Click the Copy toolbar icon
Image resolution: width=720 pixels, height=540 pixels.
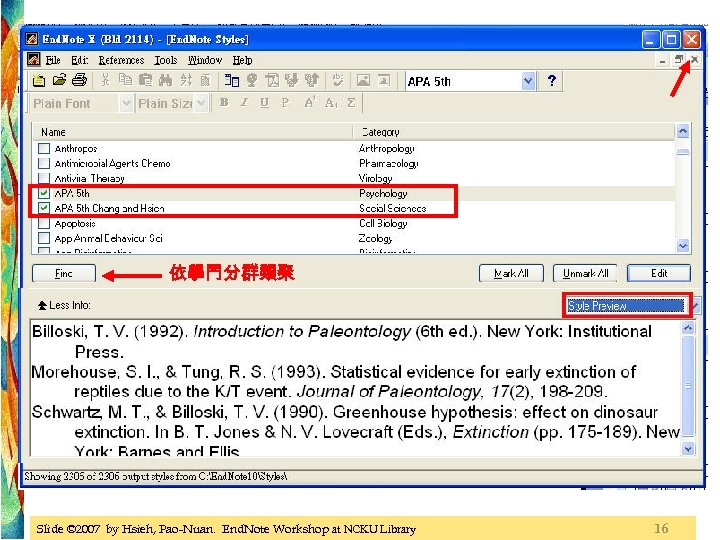125,80
